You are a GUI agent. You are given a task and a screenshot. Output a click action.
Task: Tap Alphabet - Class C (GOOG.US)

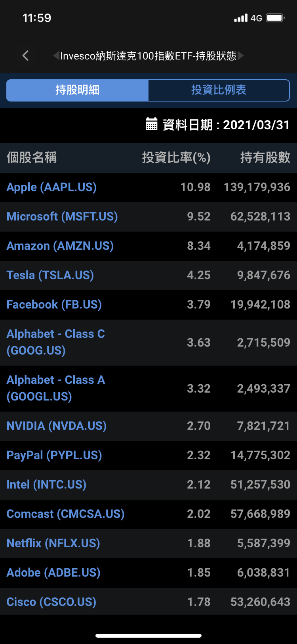coord(56,342)
